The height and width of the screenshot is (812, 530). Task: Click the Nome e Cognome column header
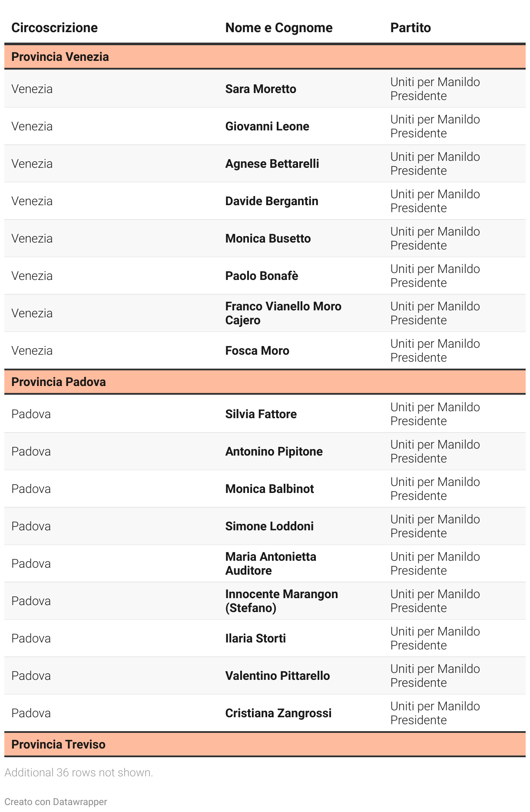pyautogui.click(x=278, y=28)
